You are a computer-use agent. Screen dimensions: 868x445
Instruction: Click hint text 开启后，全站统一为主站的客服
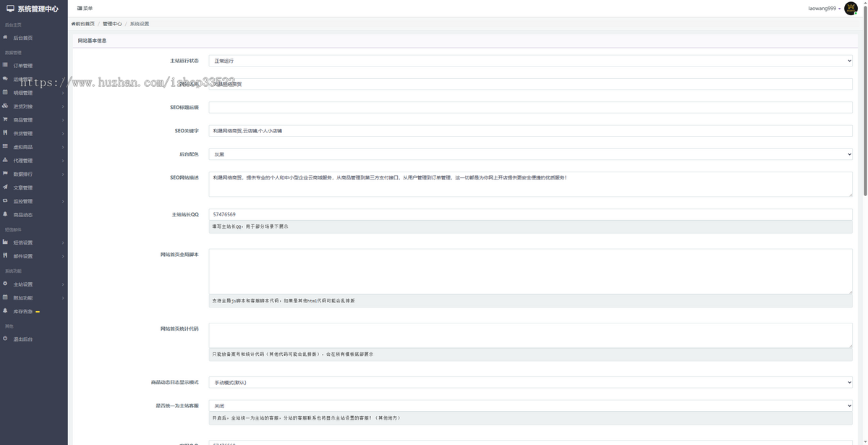coord(306,418)
